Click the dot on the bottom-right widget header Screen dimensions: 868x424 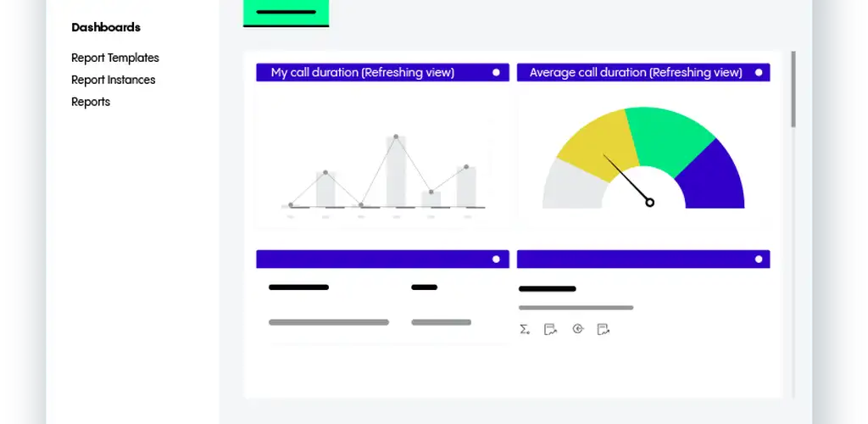(x=759, y=259)
